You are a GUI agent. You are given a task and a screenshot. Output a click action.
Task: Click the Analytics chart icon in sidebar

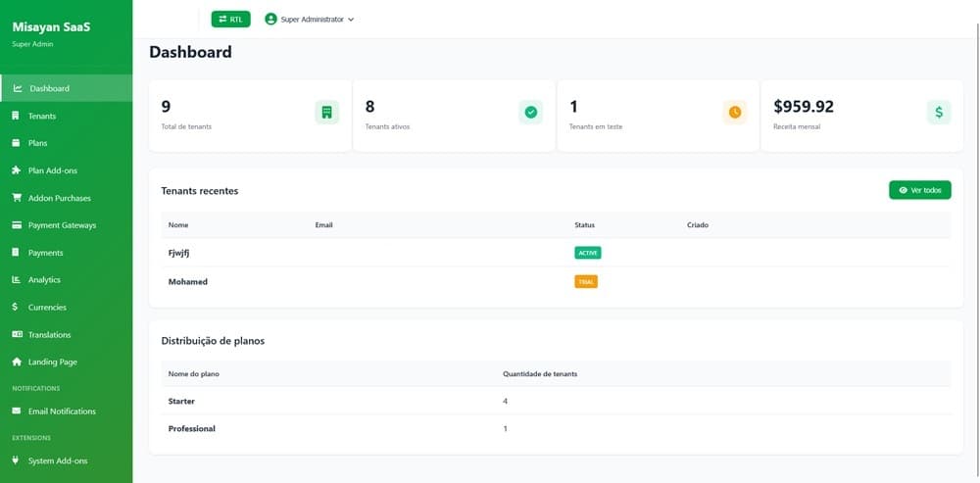point(16,280)
